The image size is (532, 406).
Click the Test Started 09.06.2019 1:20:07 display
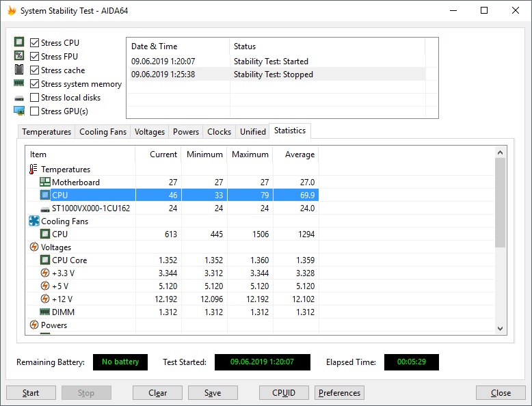pos(263,362)
